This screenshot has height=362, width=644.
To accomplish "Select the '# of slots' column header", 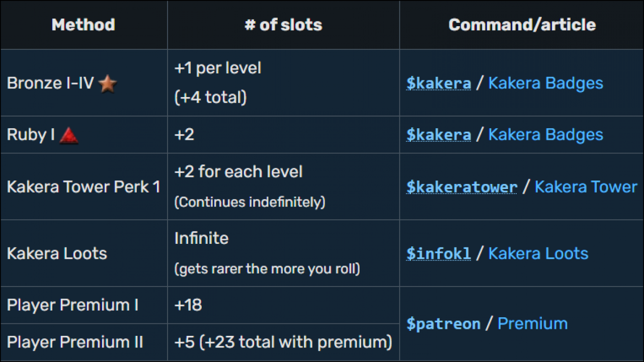I will point(283,25).
